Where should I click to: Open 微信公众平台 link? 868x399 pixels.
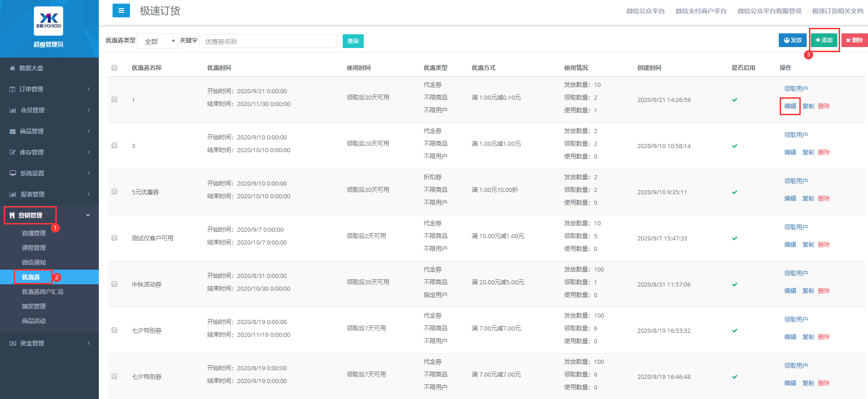pos(645,11)
